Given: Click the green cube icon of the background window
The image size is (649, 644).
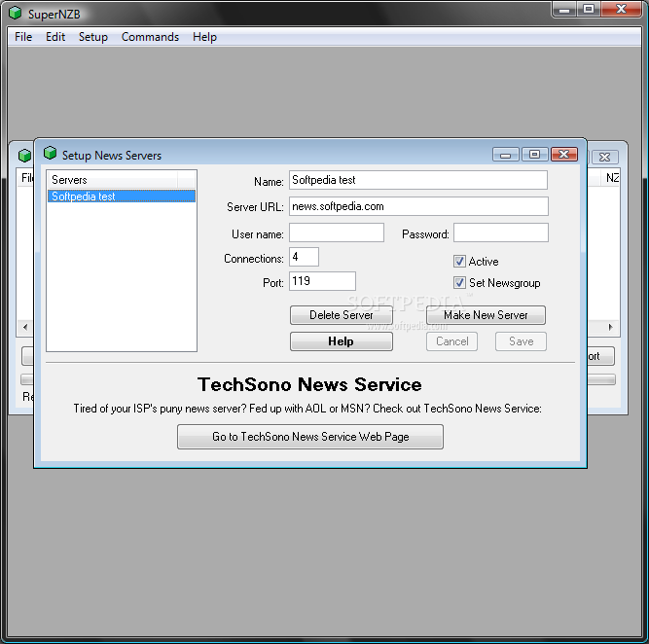Looking at the screenshot, I should coord(25,156).
